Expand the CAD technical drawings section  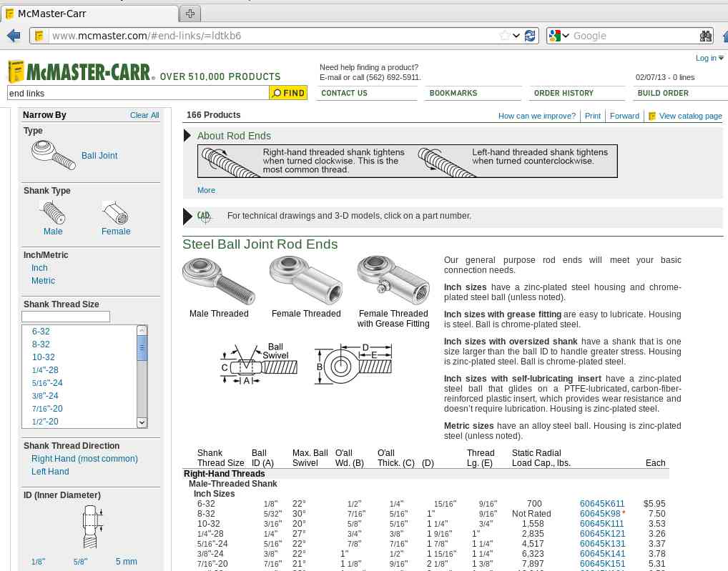187,216
